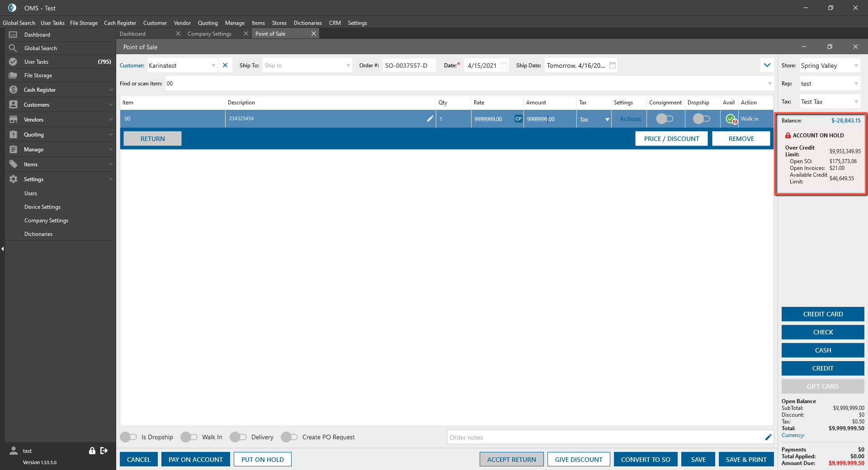
Task: Open the Tax dropdown showing Test Tax
Action: (856, 102)
